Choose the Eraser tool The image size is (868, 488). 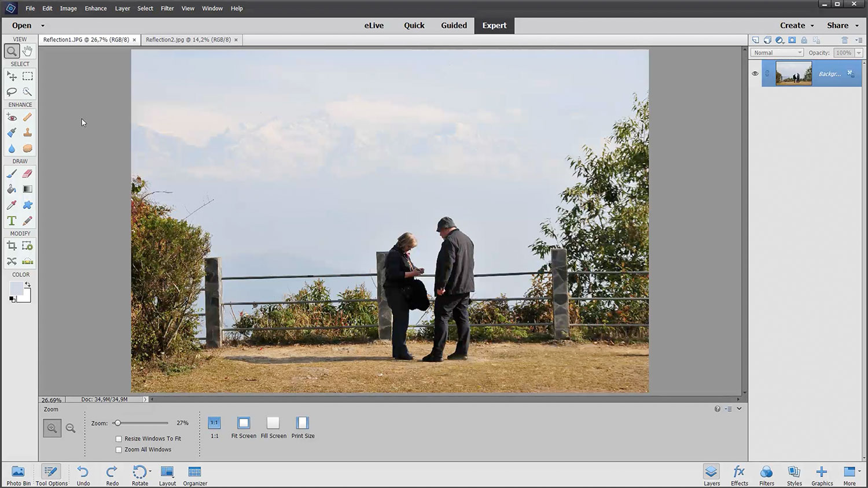[x=27, y=173]
